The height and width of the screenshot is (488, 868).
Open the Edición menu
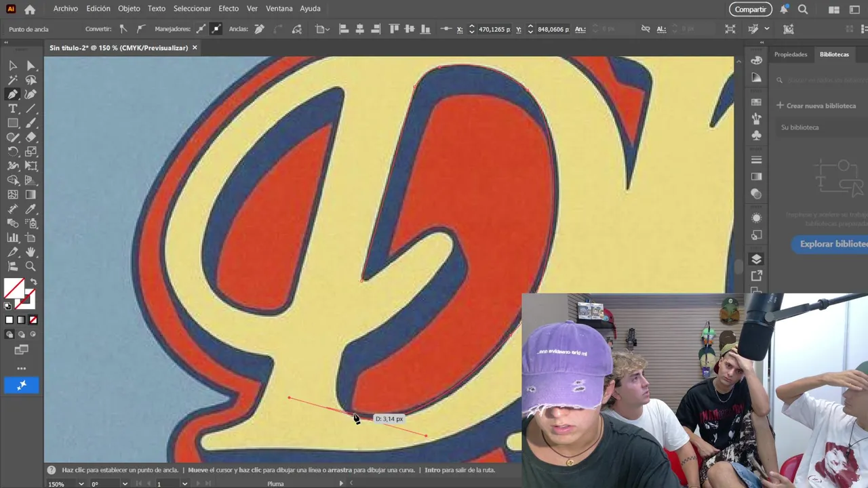tap(98, 9)
